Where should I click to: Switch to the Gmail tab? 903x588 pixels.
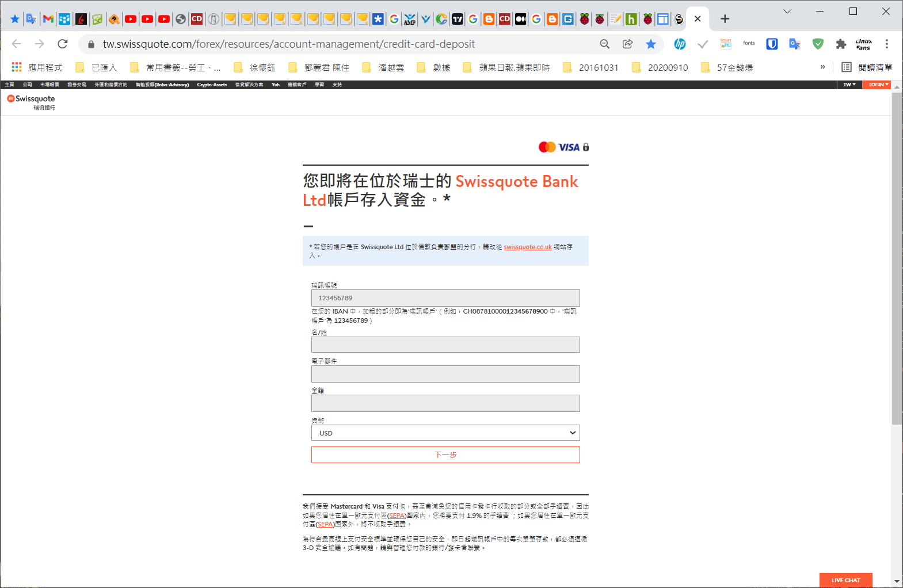click(48, 19)
